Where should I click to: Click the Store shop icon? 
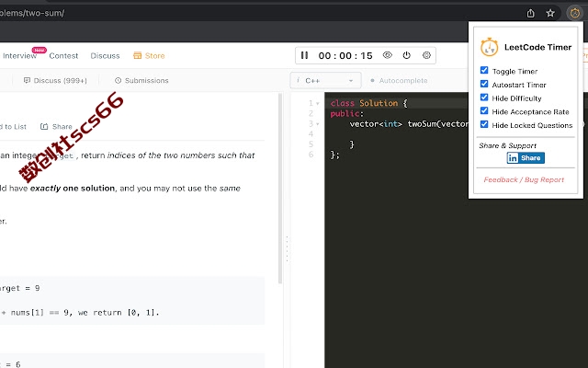coord(138,55)
